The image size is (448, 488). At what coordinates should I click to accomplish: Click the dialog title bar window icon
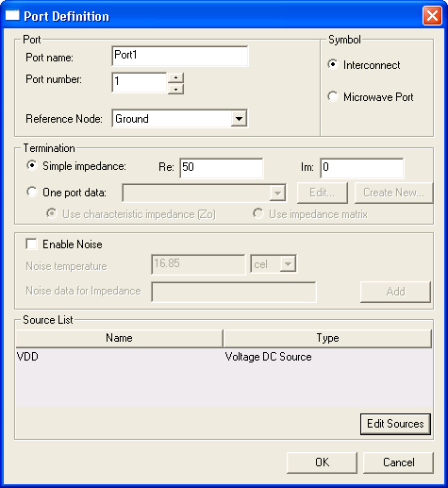(x=12, y=15)
